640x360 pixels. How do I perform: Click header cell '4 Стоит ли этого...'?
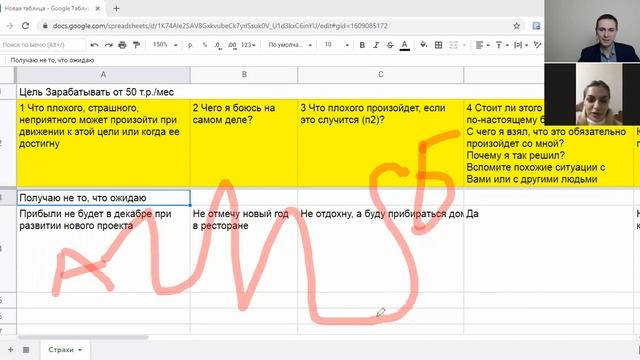click(549, 143)
